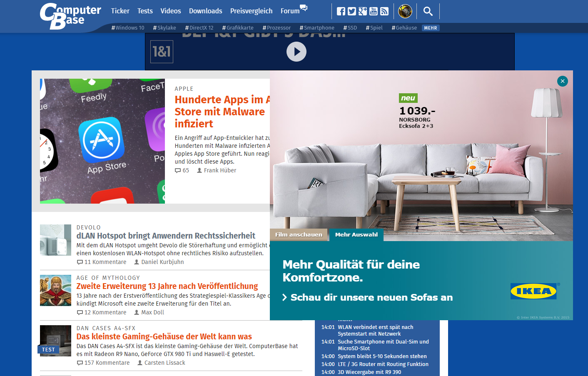The image size is (588, 376).
Task: Click the NORSBORG sofa price 1039.-
Action: point(417,111)
